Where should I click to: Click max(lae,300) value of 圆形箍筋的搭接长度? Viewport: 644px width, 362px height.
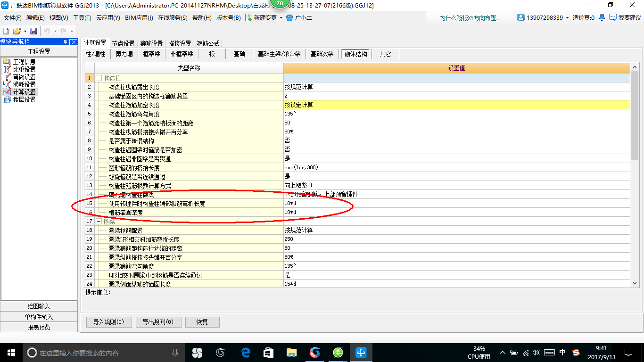(456, 167)
